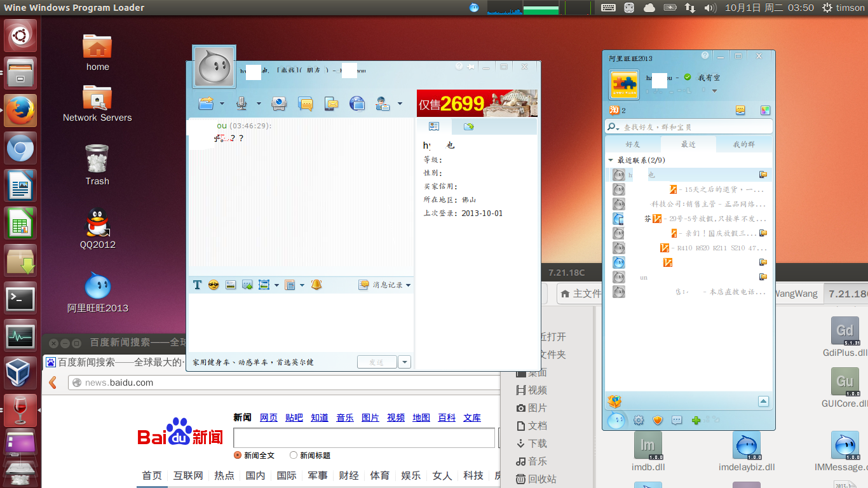Image resolution: width=868 pixels, height=488 pixels.
Task: Click the image with green arrow icon
Action: click(x=248, y=285)
